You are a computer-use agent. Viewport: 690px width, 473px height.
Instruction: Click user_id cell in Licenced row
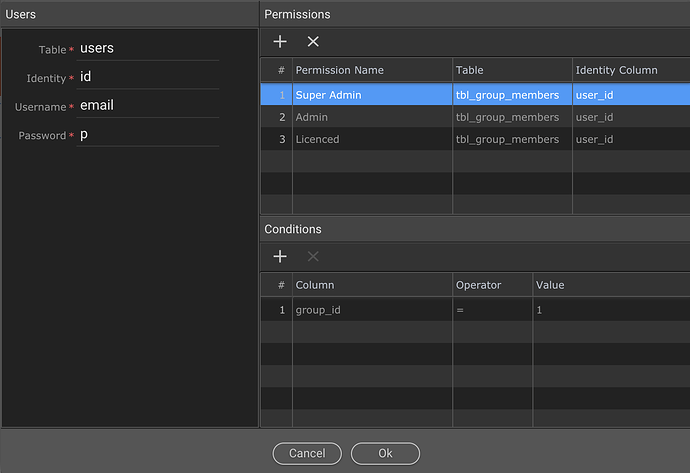point(631,139)
